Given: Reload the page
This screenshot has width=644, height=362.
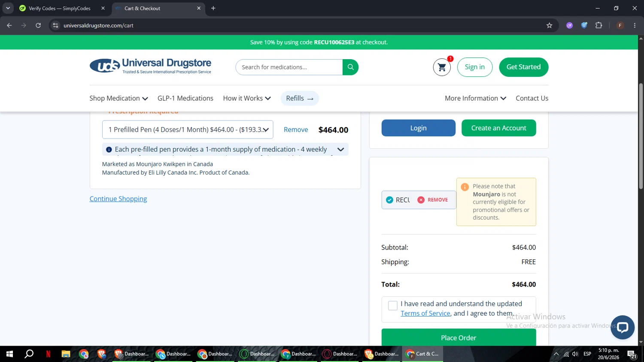Looking at the screenshot, I should pyautogui.click(x=38, y=25).
